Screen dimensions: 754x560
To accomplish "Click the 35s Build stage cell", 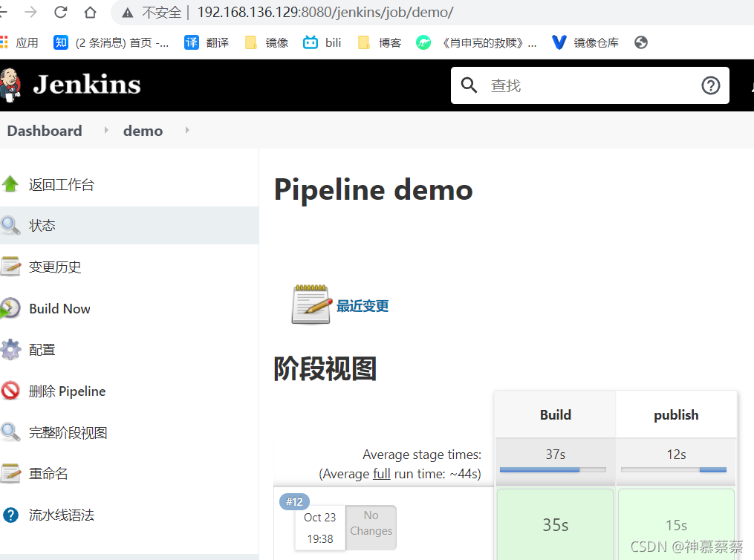I will pos(556,524).
